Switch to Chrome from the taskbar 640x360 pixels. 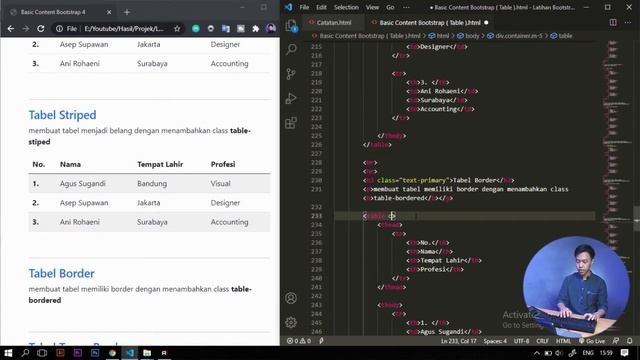(x=112, y=353)
